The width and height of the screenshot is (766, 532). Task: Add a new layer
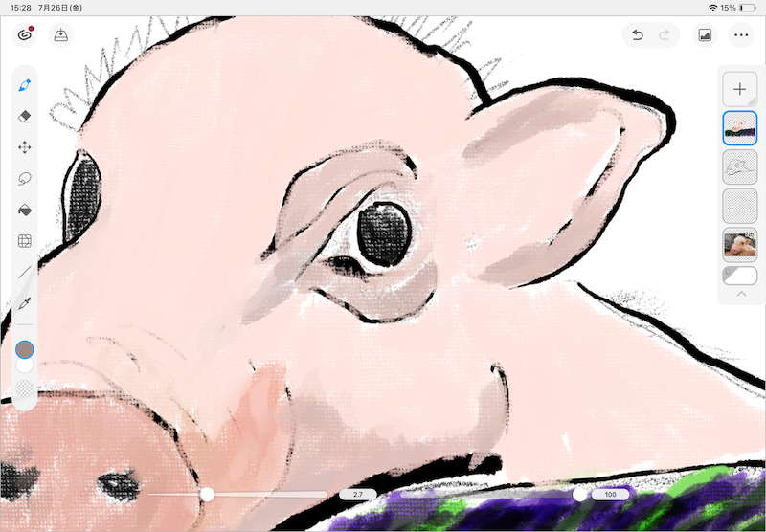pyautogui.click(x=739, y=89)
